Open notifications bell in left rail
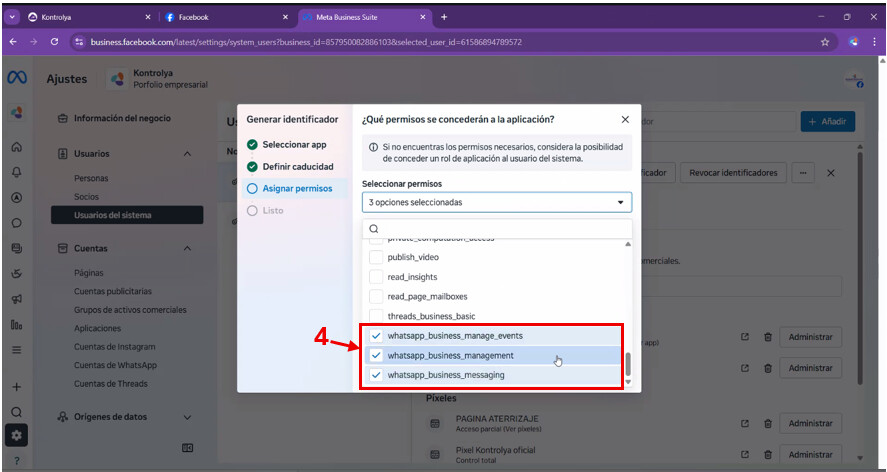 [16, 172]
